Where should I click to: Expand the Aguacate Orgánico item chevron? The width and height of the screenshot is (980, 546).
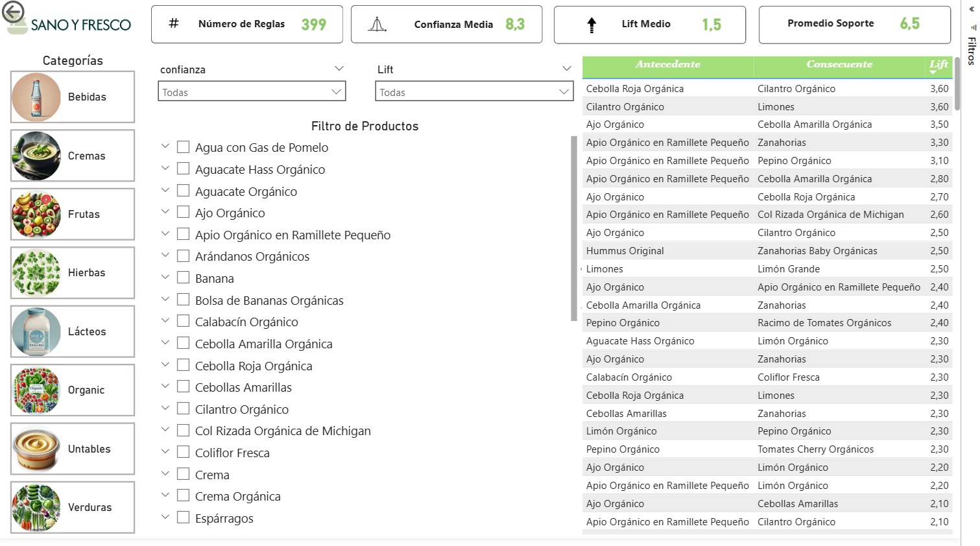(x=165, y=190)
